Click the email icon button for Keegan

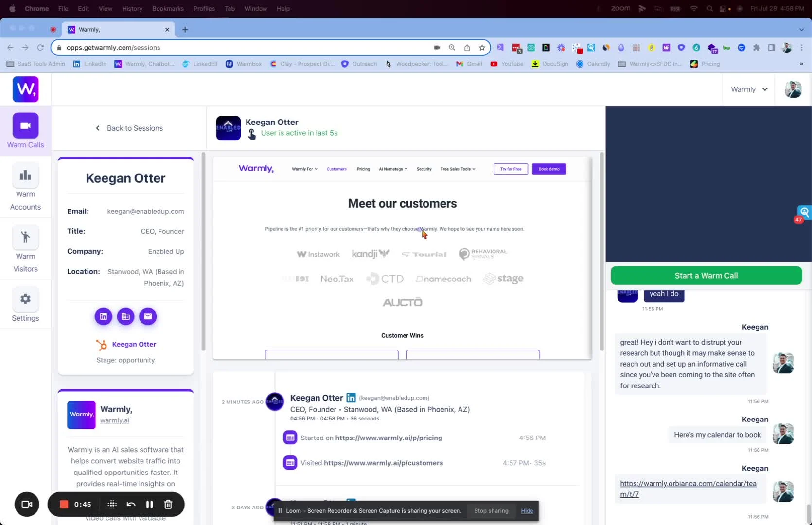tap(148, 316)
